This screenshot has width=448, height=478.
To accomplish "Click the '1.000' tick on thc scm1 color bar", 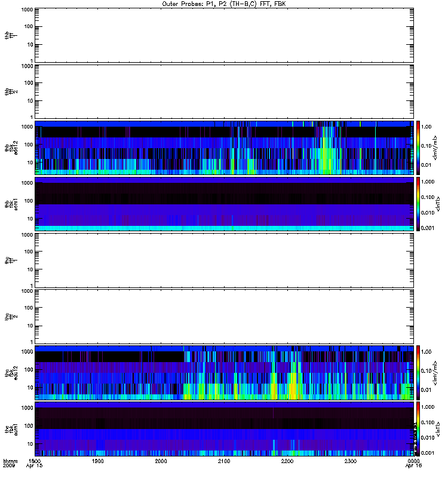I will pos(428,407).
